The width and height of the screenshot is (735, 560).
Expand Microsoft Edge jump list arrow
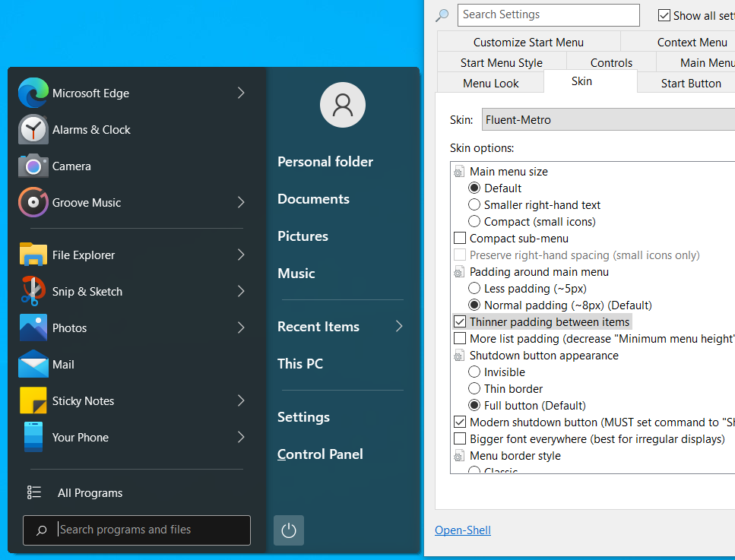click(x=241, y=93)
